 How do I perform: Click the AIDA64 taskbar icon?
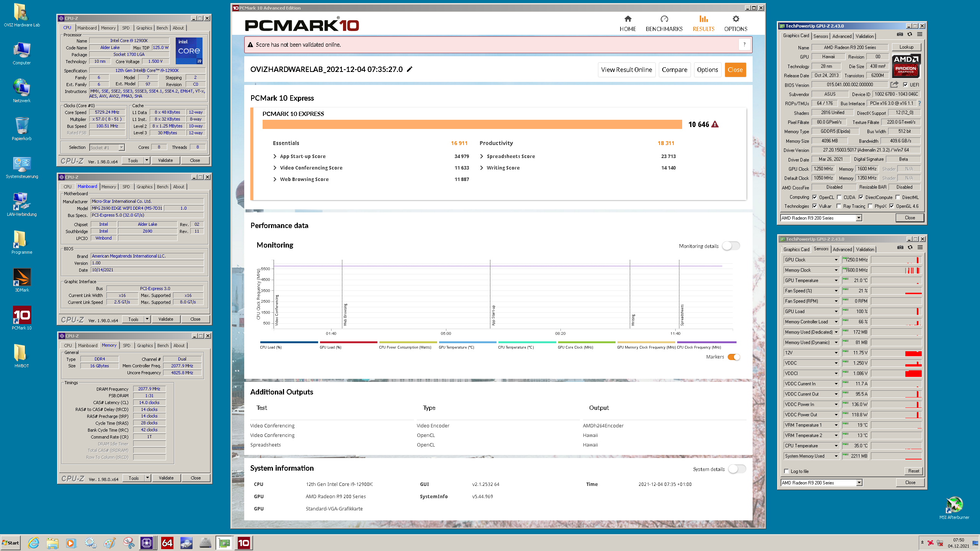[167, 543]
